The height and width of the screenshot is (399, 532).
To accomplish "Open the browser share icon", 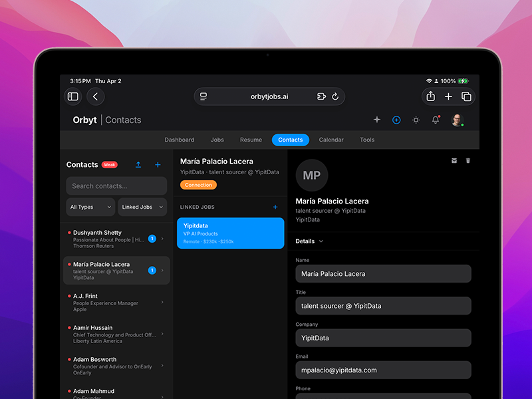I will (x=430, y=96).
